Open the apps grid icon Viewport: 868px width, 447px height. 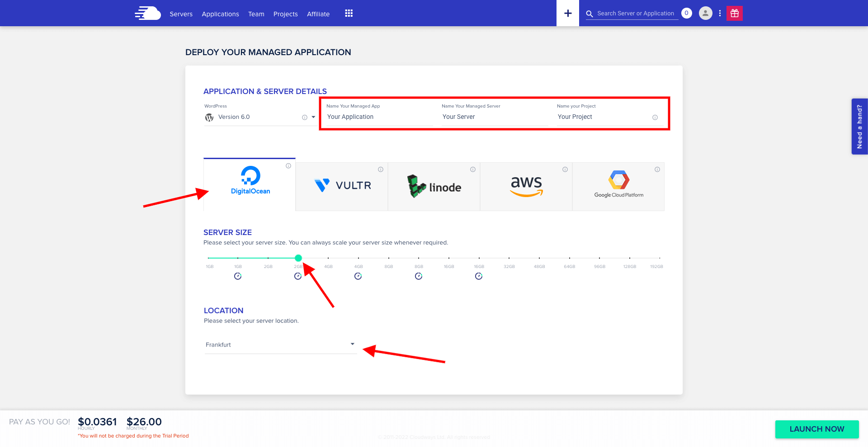coord(349,14)
